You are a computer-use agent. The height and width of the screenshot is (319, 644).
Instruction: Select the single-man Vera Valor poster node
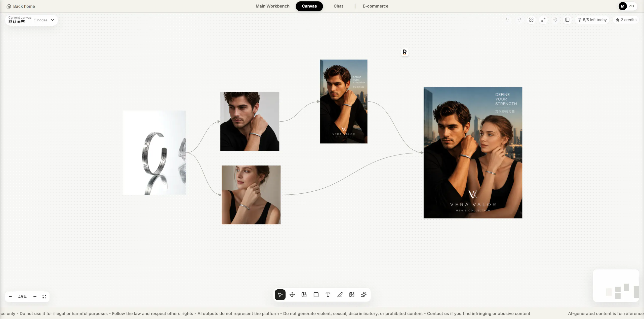[344, 101]
